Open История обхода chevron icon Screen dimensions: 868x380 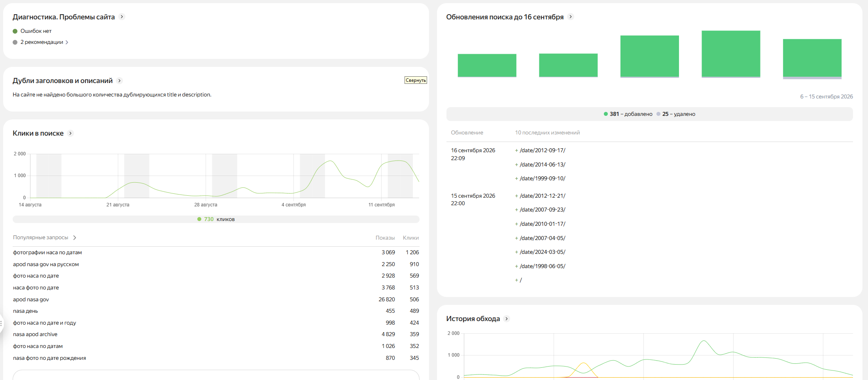[x=507, y=319]
